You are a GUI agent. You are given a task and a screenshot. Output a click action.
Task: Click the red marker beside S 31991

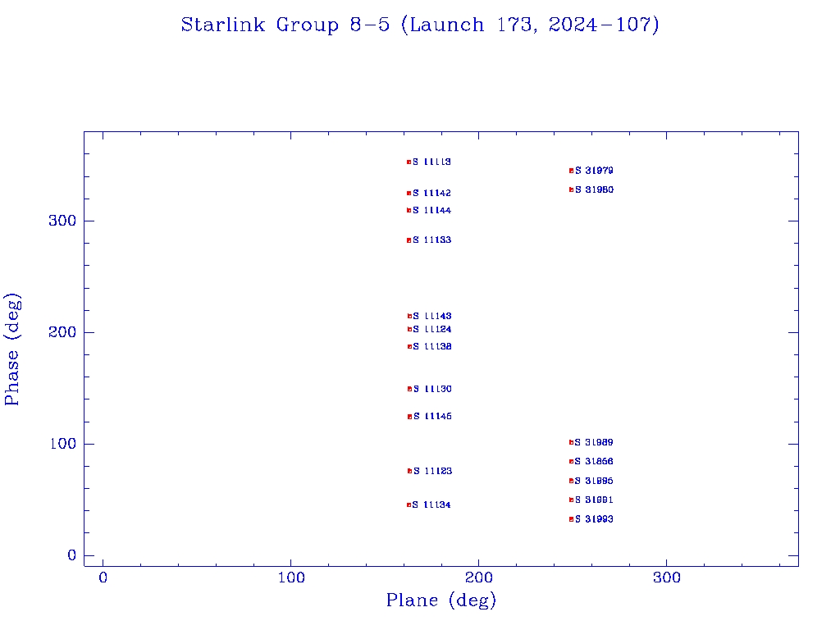[x=571, y=500]
